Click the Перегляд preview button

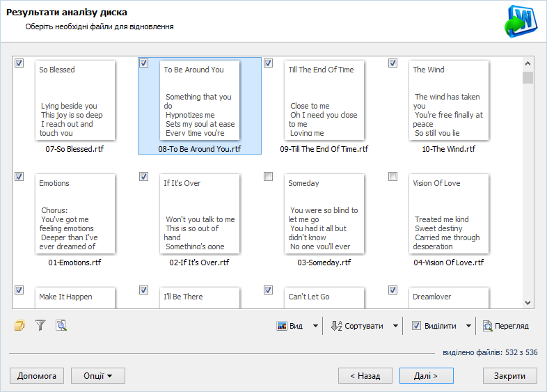[506, 326]
